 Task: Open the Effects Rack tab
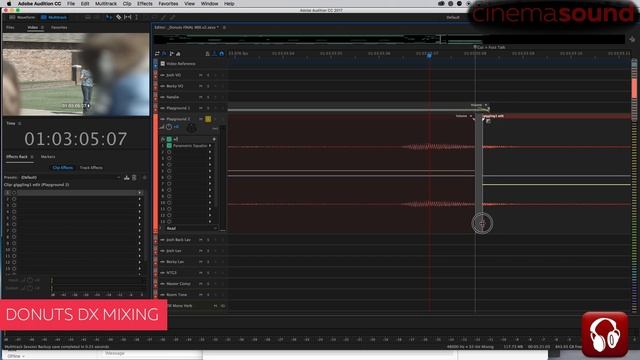coord(17,157)
